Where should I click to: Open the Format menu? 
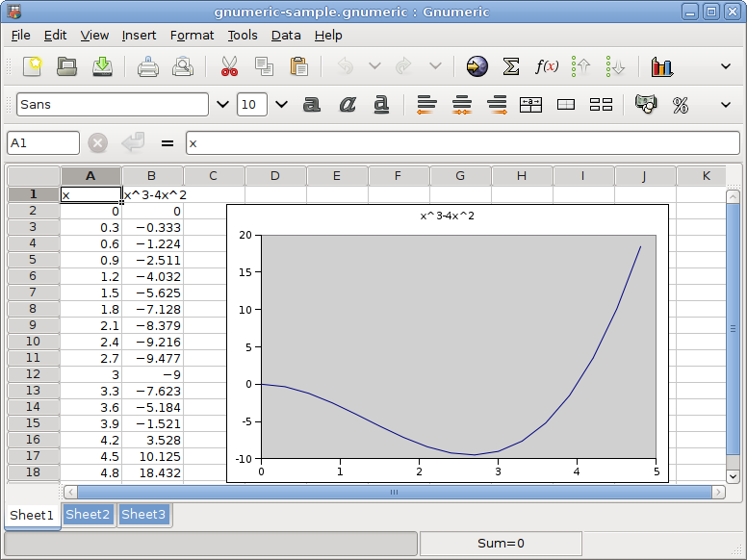click(x=192, y=35)
